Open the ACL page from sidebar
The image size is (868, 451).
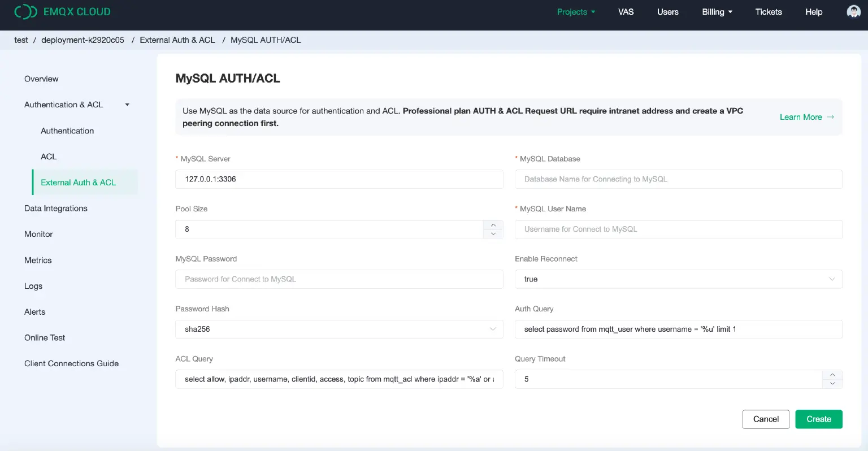point(48,157)
